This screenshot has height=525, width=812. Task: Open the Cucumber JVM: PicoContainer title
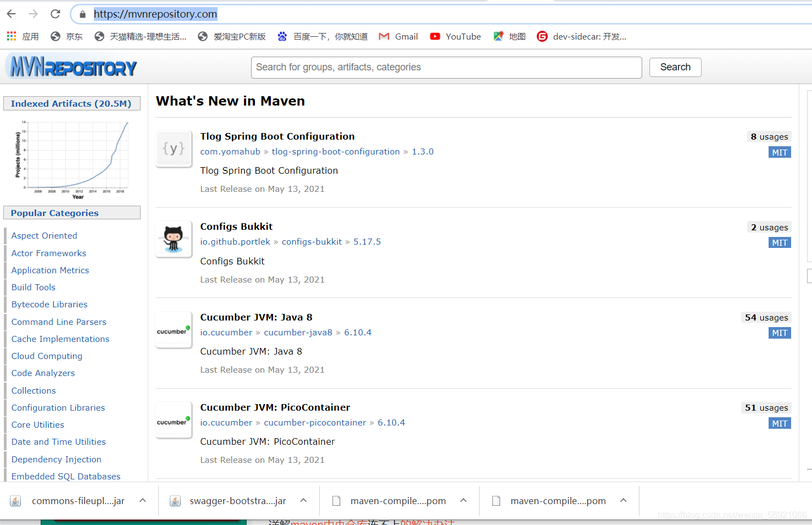(x=275, y=407)
